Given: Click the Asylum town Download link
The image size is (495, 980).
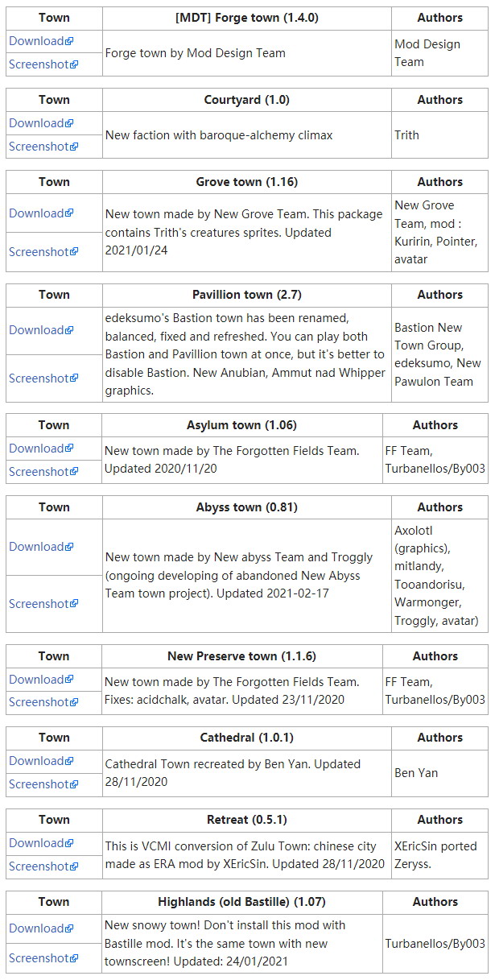Looking at the screenshot, I should (x=36, y=449).
